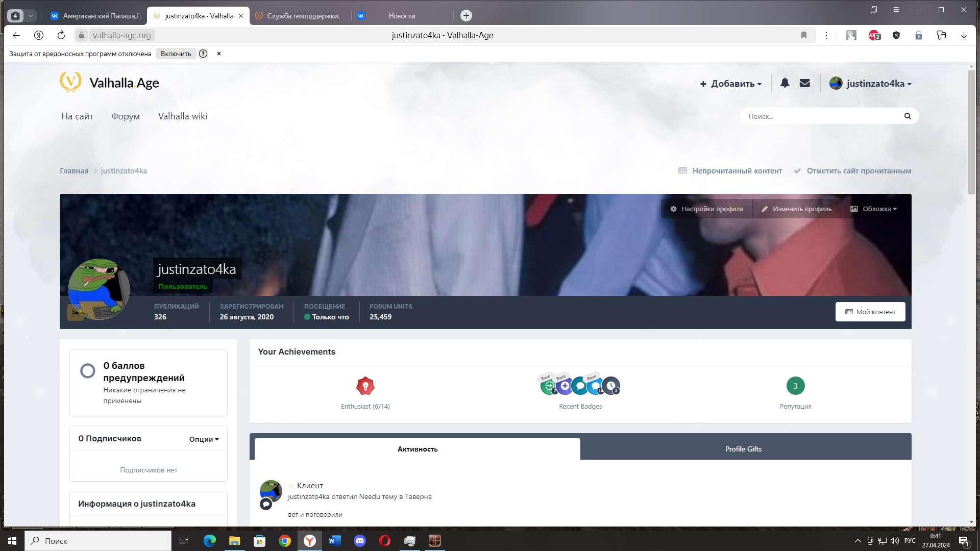980x551 pixels.
Task: Click Отметить сайт прочитанным checkmark link
Action: (853, 171)
